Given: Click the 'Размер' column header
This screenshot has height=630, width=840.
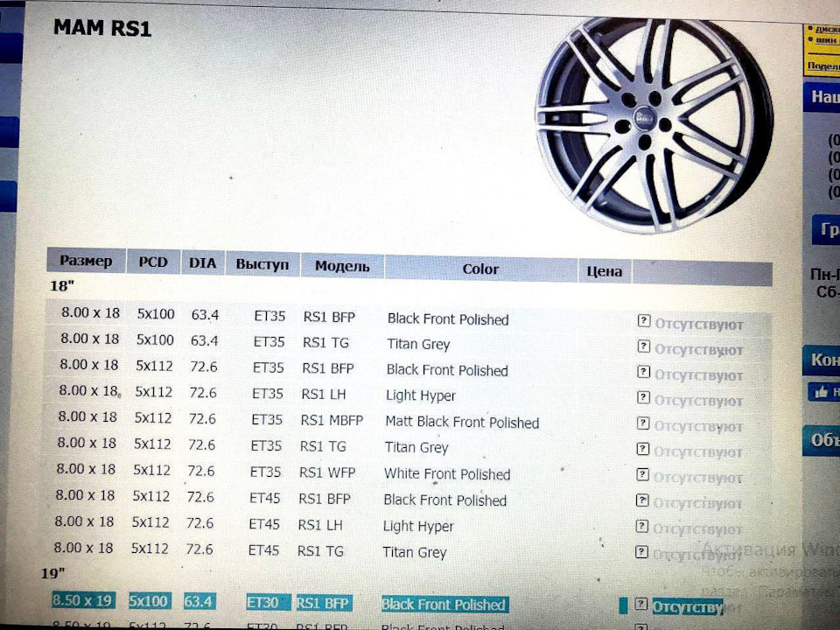Looking at the screenshot, I should [87, 261].
